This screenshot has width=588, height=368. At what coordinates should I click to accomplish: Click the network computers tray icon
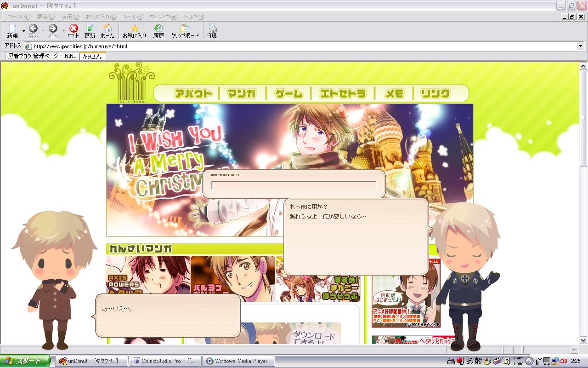(x=554, y=361)
